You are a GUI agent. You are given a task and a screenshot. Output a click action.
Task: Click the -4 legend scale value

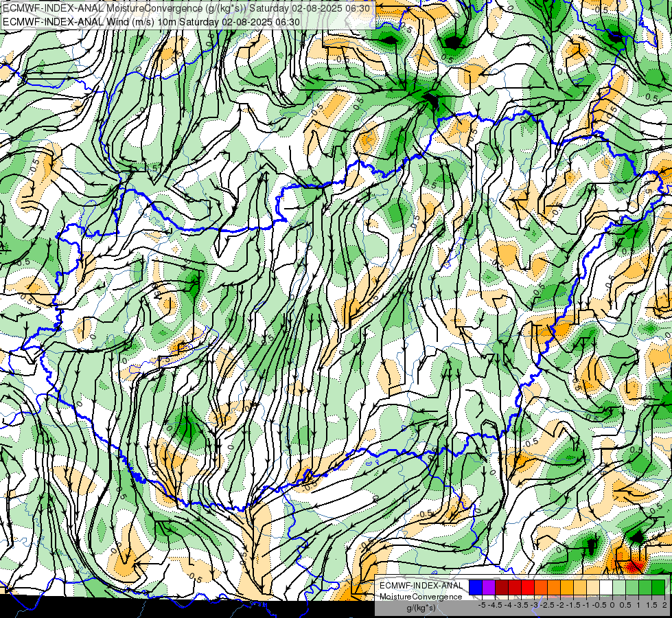coord(508,605)
